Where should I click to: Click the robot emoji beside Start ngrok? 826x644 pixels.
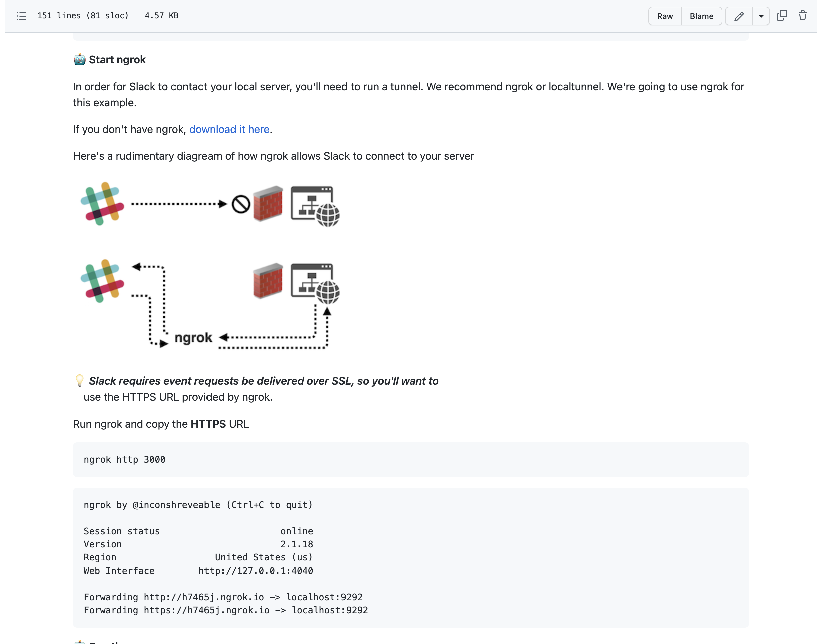[80, 60]
